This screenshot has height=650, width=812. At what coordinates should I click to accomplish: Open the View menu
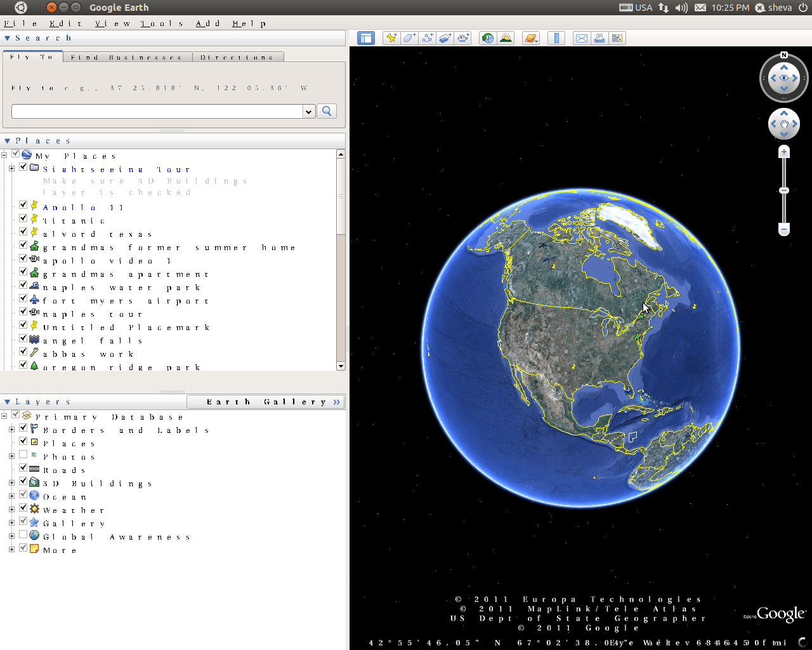click(x=113, y=23)
